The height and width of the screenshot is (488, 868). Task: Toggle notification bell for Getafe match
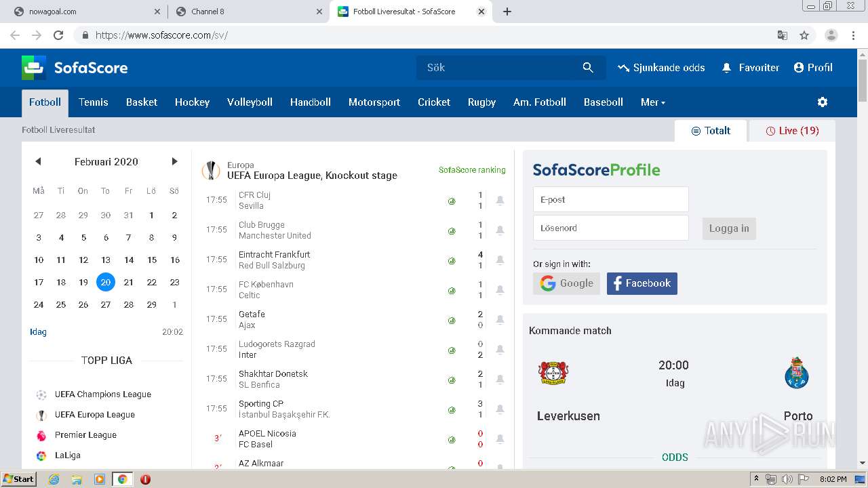tap(500, 319)
